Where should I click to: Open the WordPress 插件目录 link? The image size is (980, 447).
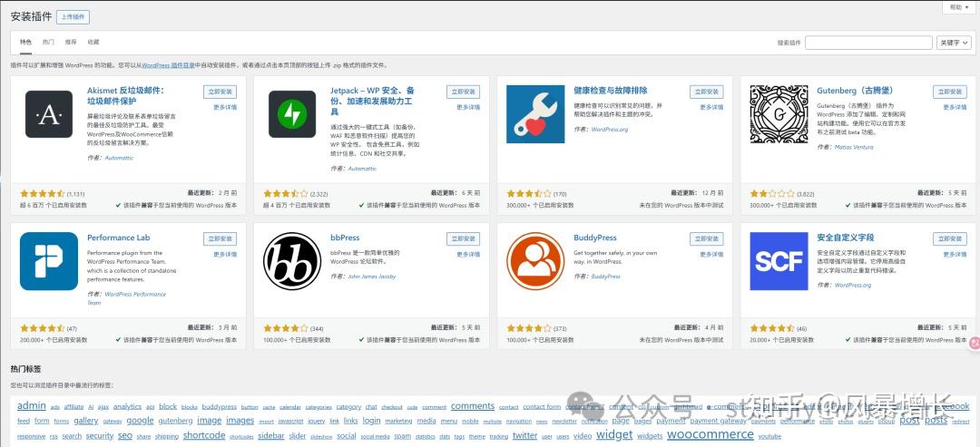(168, 65)
